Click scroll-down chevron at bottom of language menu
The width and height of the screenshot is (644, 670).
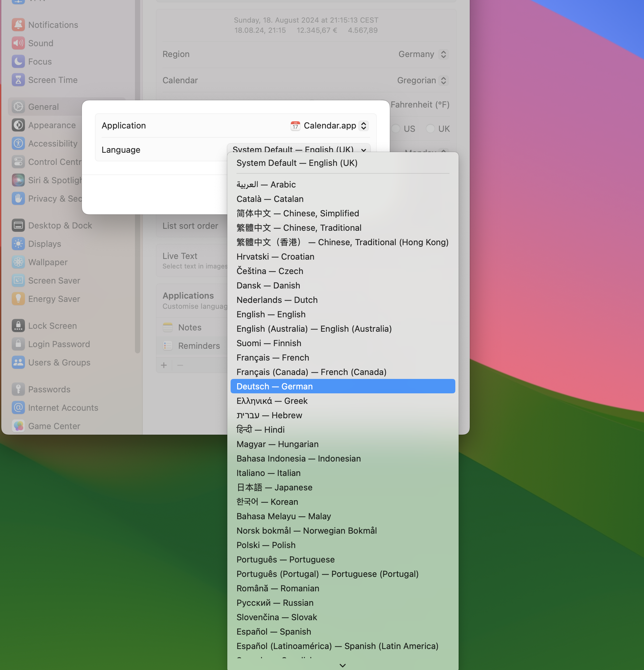tap(342, 665)
